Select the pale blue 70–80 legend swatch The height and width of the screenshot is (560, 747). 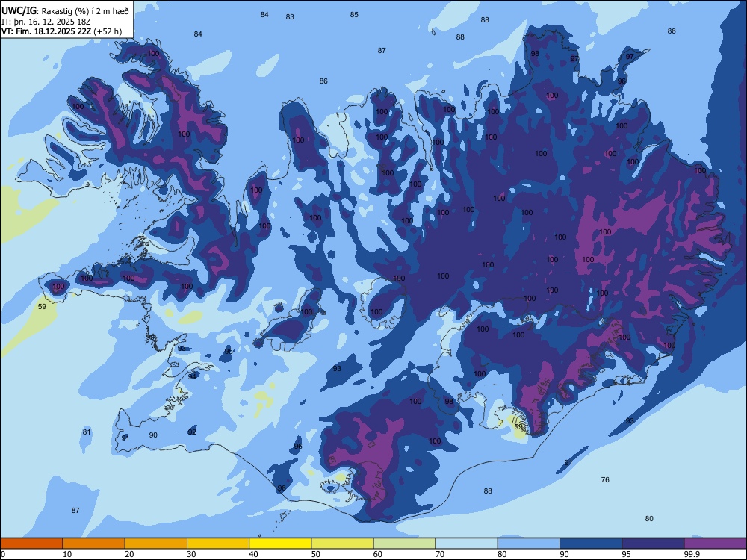coord(467,544)
